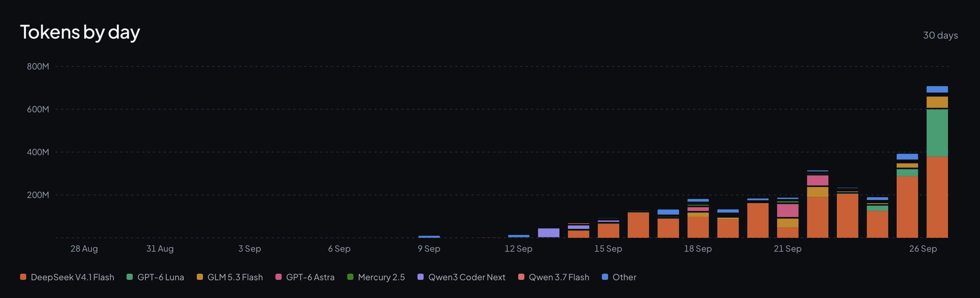Viewport: 980px width, 298px height.
Task: Click the 3 Sep axis label
Action: tap(250, 249)
